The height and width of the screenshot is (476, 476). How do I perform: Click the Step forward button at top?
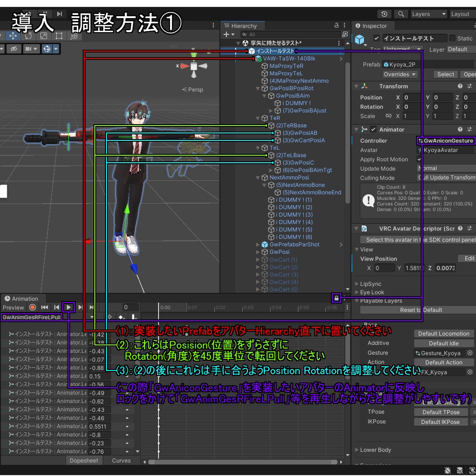59,14
